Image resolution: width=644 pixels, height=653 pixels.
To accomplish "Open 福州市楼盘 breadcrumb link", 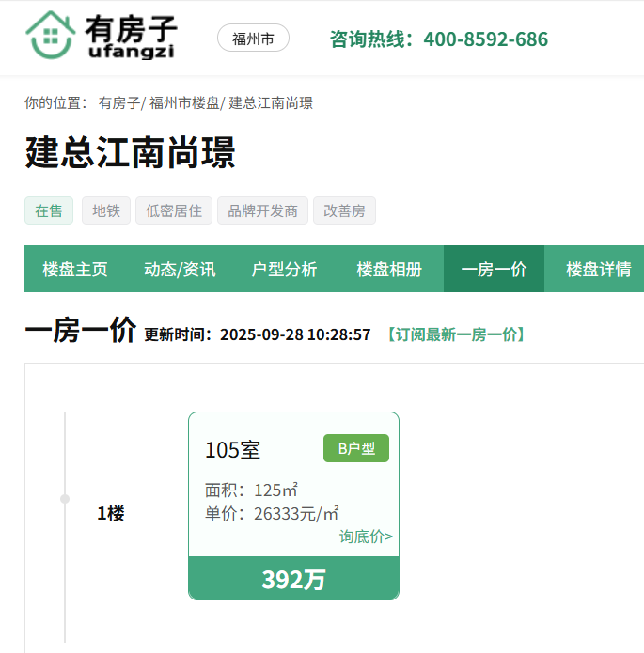I will pos(184,103).
